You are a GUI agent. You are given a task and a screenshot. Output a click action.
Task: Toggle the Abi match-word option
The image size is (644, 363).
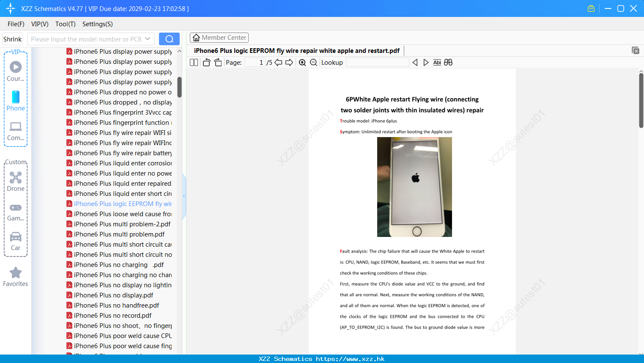pyautogui.click(x=437, y=62)
